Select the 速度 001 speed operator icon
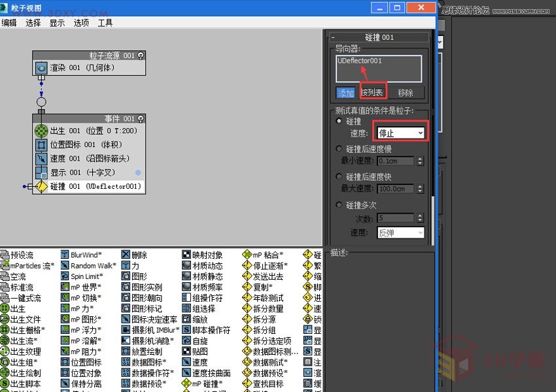Viewport: 556px width, 392px height. coord(41,158)
